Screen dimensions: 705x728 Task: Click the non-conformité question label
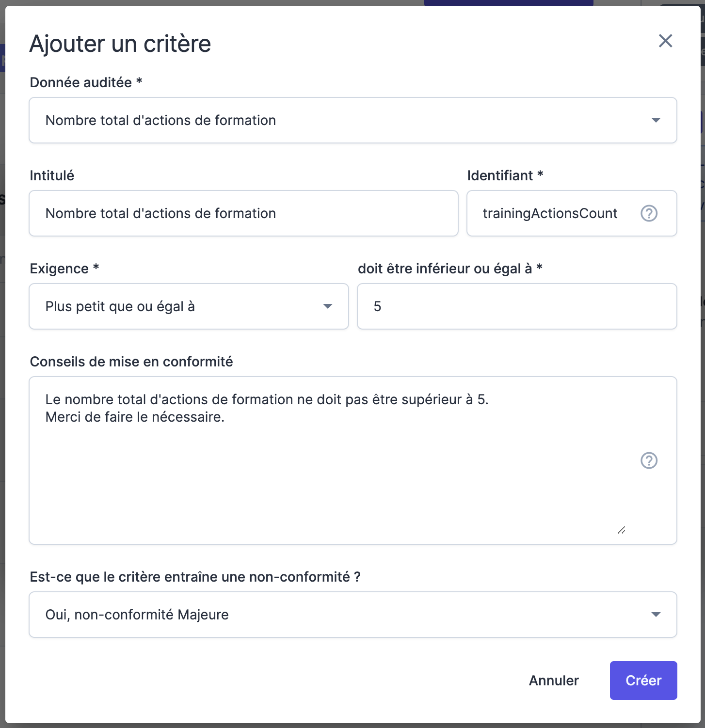(195, 577)
